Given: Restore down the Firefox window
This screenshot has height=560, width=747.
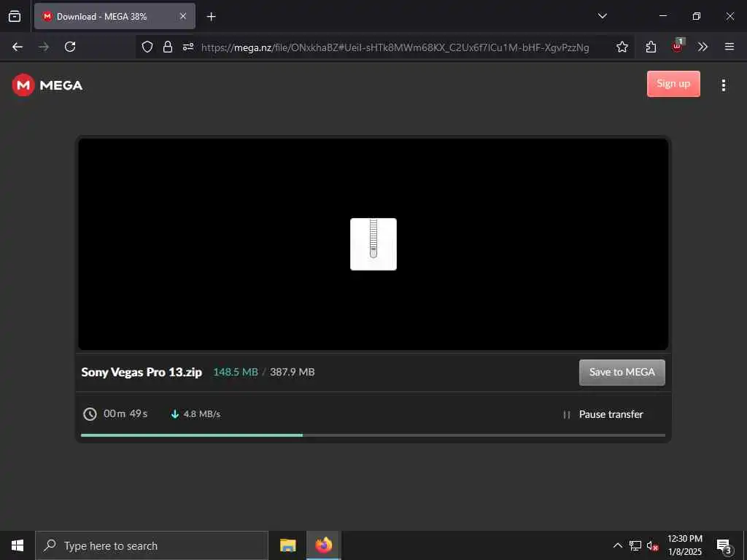Looking at the screenshot, I should (697, 16).
